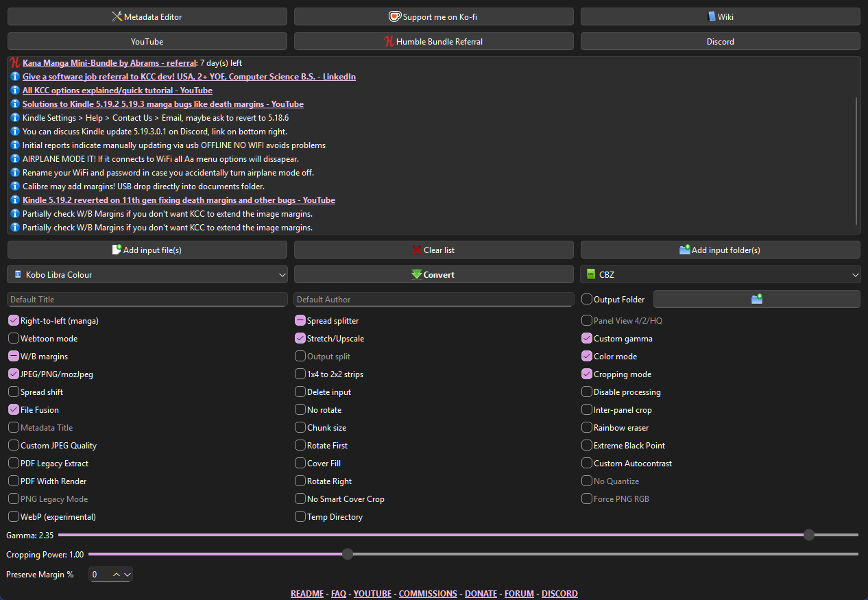Open the Metadata Editor tools icon
Screen dimensions: 868x600
[117, 16]
